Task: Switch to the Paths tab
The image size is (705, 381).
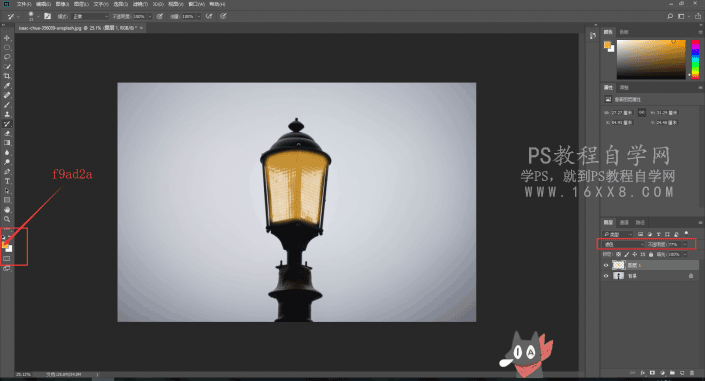Action: (640, 222)
